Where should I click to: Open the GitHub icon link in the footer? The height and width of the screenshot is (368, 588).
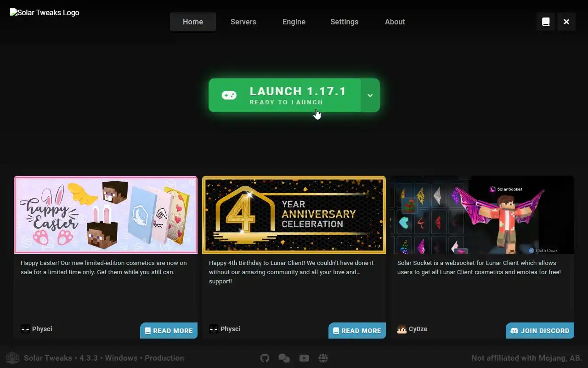click(x=265, y=358)
